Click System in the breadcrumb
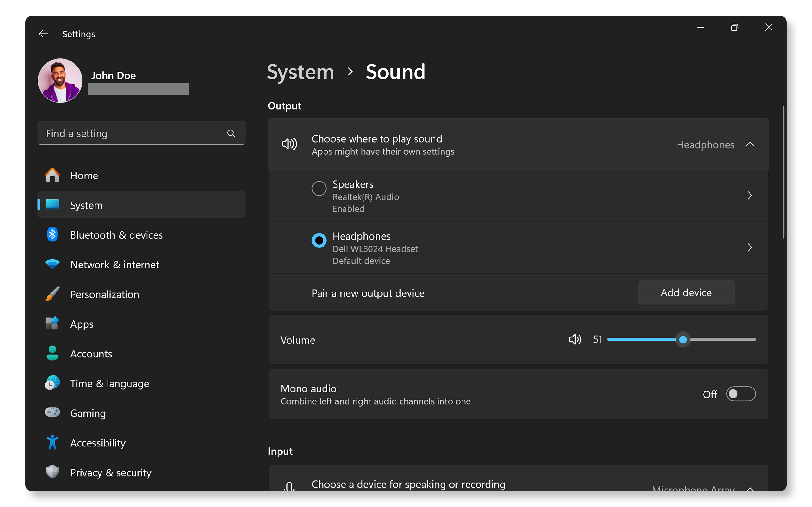 300,72
